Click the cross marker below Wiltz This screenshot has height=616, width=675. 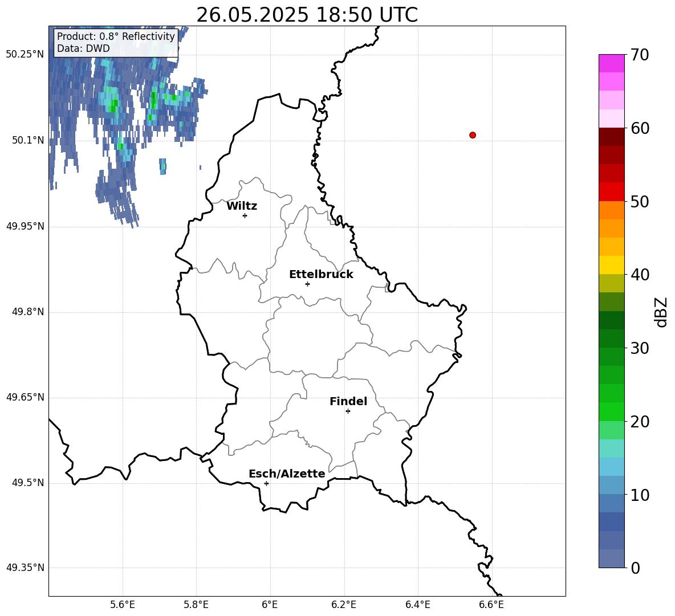[245, 215]
